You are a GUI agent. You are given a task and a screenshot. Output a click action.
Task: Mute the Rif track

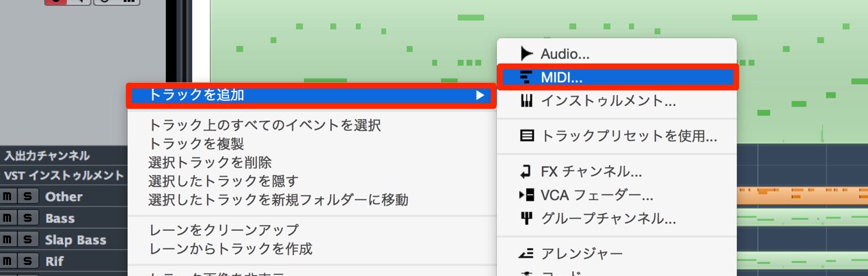pos(7,262)
